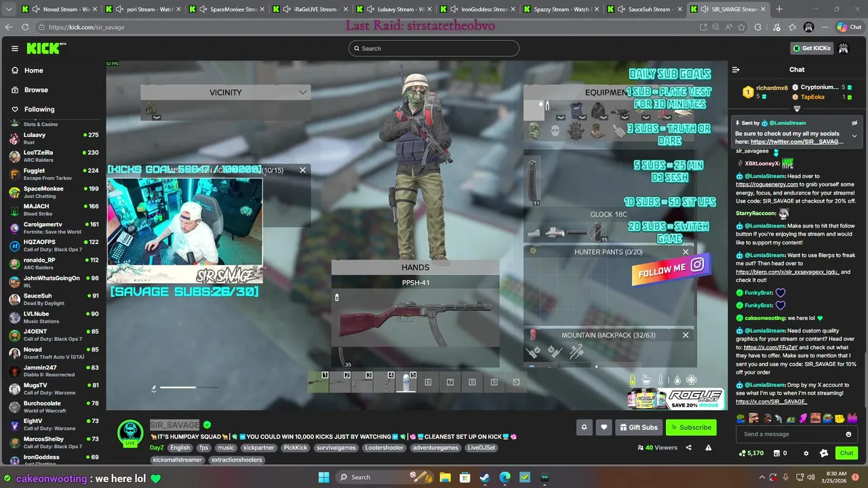Screen dimensions: 868x488
Task: Click the DayZ category link
Action: tap(157, 448)
